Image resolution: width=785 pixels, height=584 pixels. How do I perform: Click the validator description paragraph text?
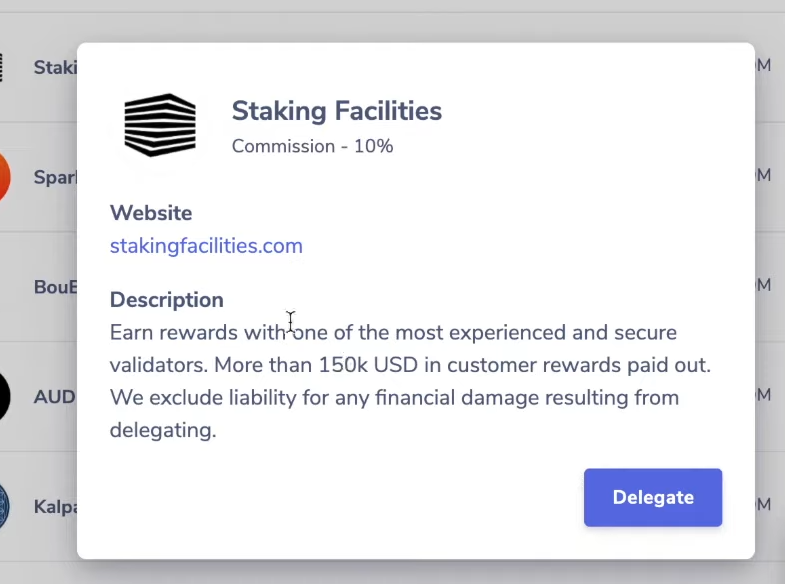pyautogui.click(x=410, y=381)
